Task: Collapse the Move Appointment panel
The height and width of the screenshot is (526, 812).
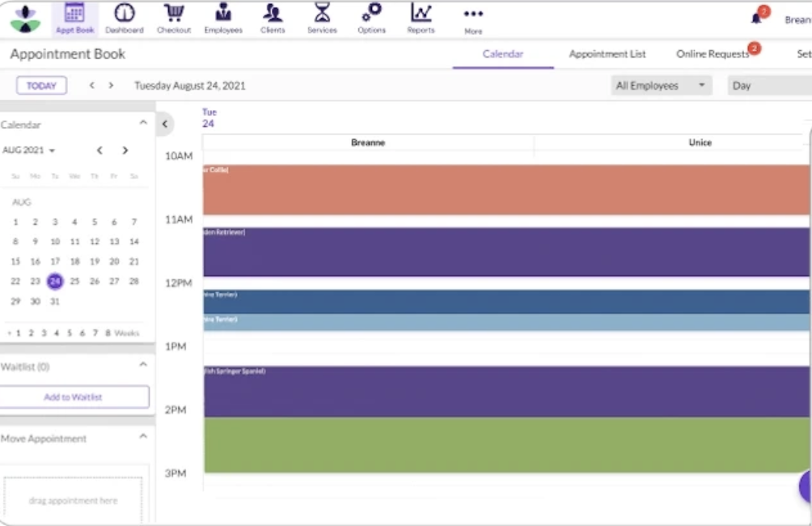Action: point(143,438)
